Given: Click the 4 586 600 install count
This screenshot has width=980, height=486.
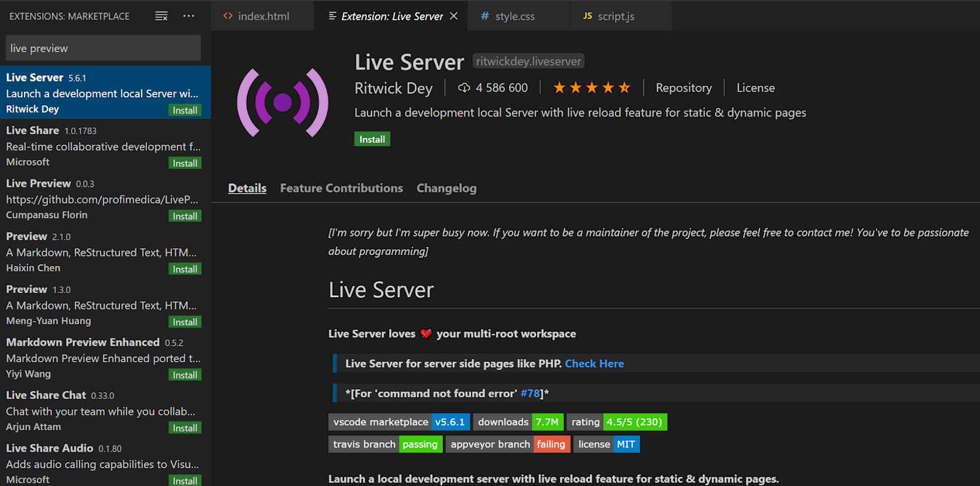Looking at the screenshot, I should pos(501,88).
